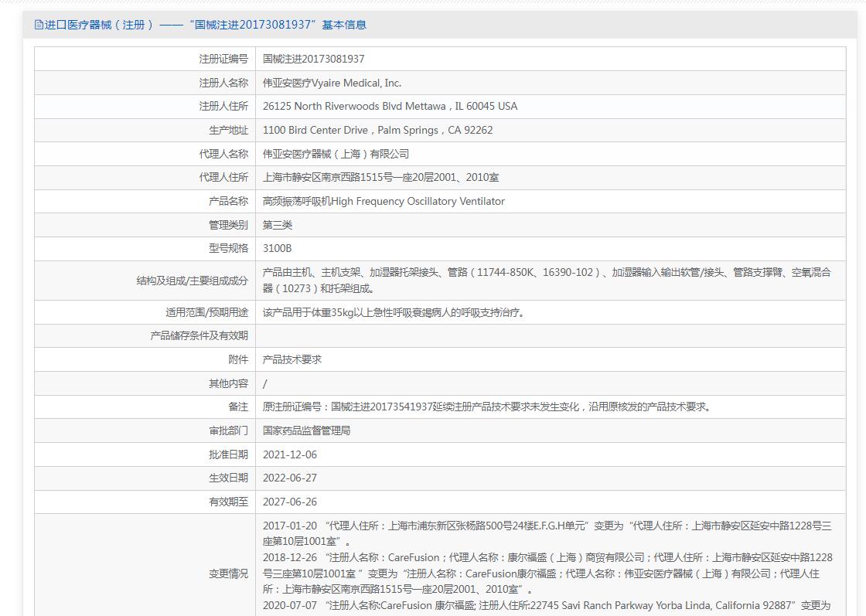Click the 有效期至 label
Image resolution: width=866 pixels, height=616 pixels.
229,502
